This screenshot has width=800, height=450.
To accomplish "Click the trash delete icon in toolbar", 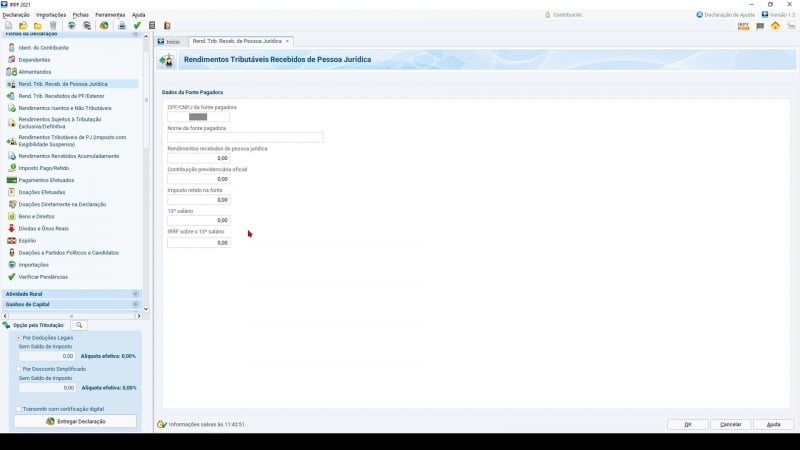I will click(53, 26).
